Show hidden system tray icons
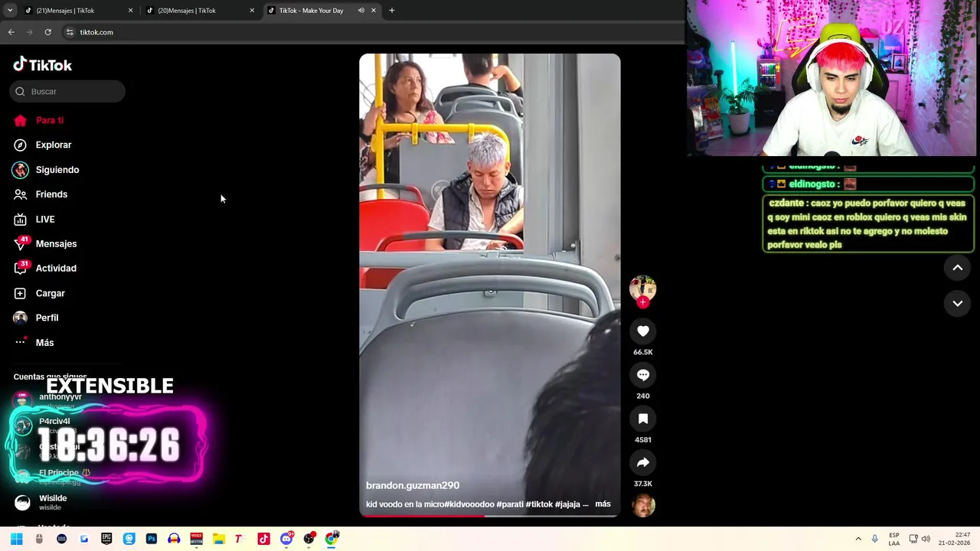The image size is (980, 551). 858,539
